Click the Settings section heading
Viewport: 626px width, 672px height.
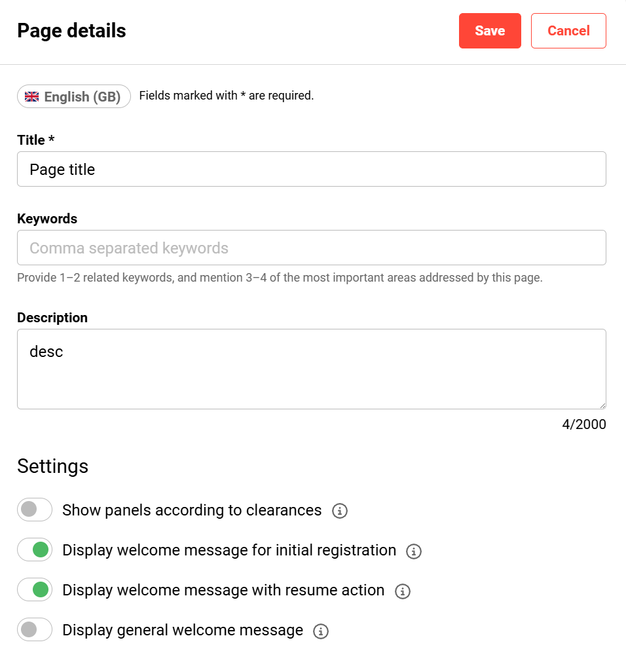point(52,466)
